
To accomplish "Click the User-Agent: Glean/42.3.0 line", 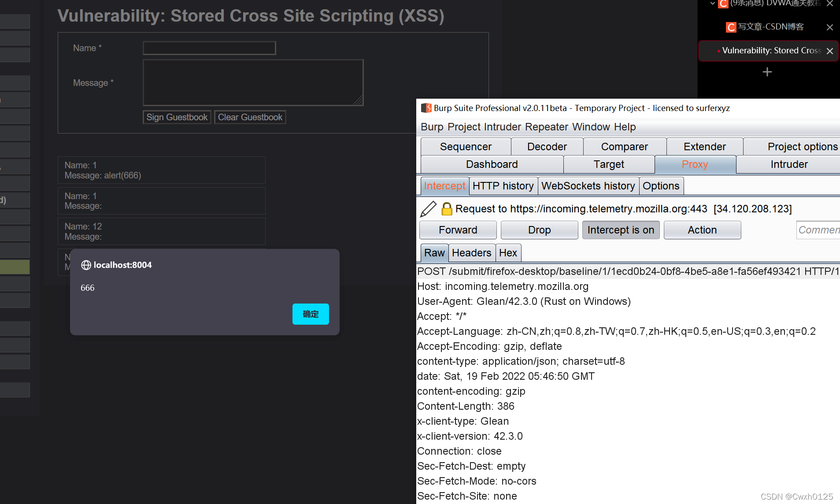I will [524, 301].
